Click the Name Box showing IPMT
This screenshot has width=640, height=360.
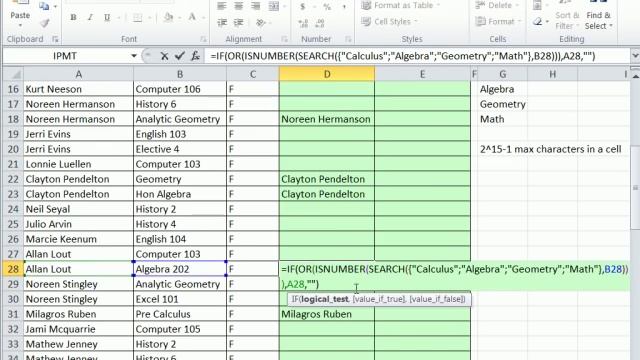point(65,56)
